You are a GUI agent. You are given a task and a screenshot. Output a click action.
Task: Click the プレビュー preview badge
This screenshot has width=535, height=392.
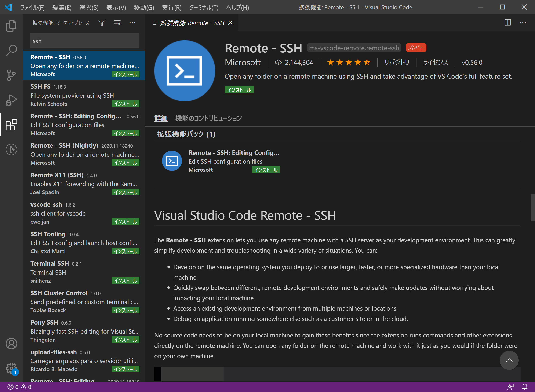[x=416, y=48]
